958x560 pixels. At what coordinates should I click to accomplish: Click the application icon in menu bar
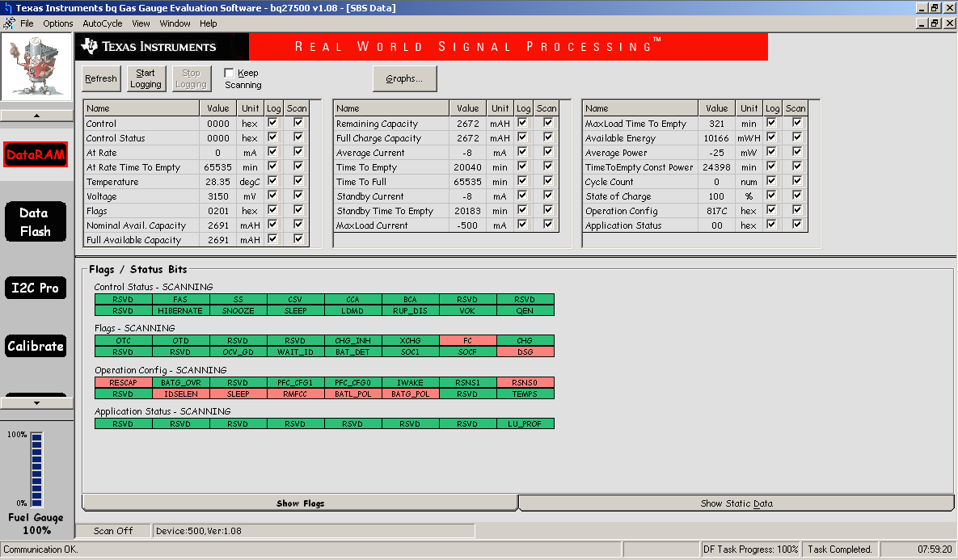pos(9,23)
